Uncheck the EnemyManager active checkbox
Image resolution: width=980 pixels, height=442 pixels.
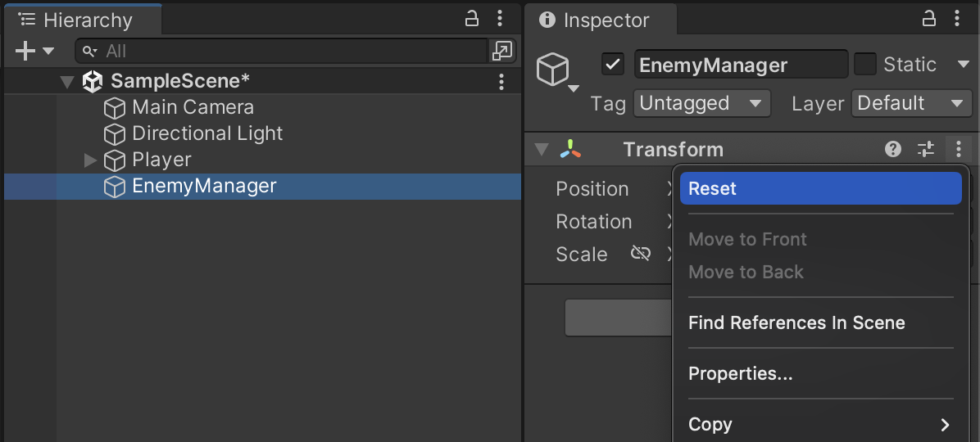[x=613, y=65]
